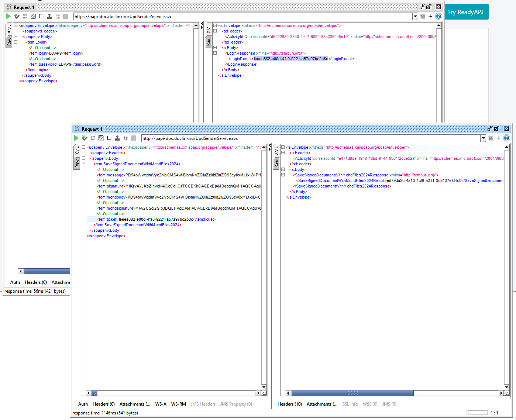Screen dimensions: 516x420
Task: Collapse the soapenv:Body node in front request editor
Action: click(x=84, y=158)
